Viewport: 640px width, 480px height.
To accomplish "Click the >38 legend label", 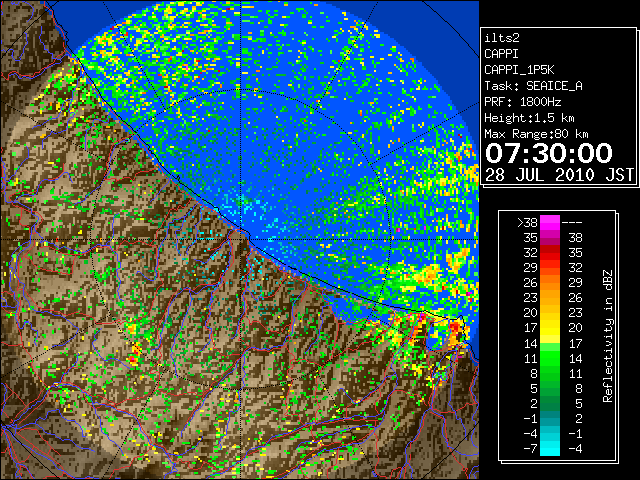I will point(527,223).
